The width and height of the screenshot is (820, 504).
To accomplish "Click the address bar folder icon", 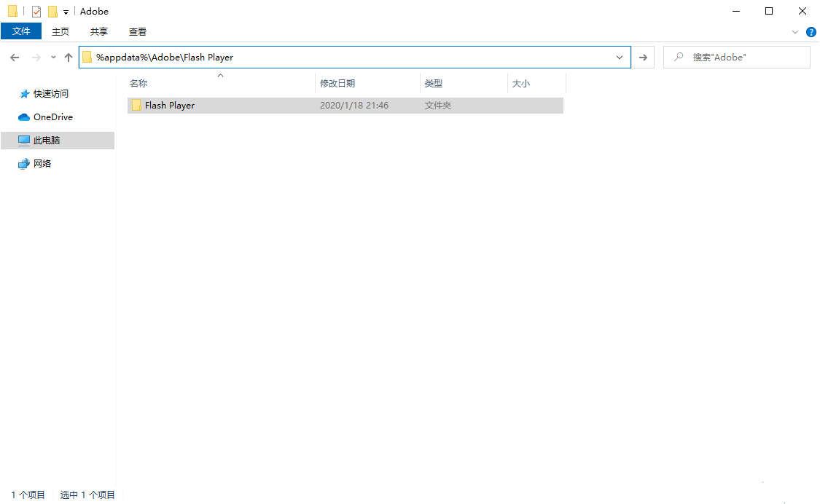I will [87, 57].
